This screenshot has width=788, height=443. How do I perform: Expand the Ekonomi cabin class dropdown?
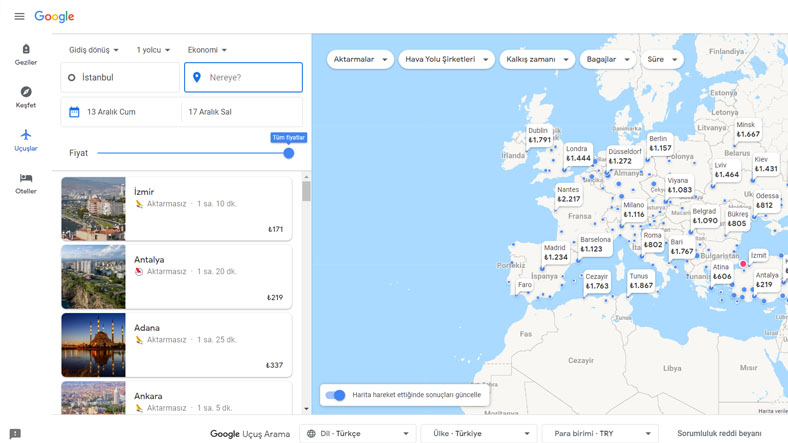208,50
